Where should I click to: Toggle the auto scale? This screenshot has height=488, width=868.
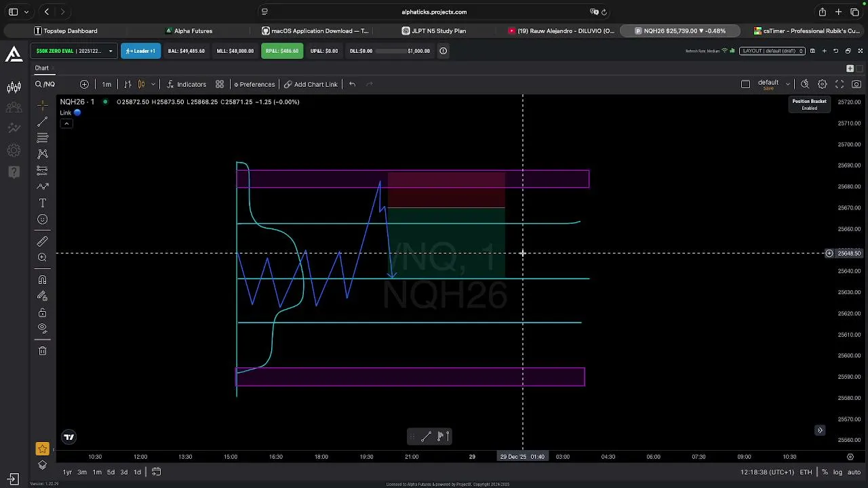pos(852,472)
